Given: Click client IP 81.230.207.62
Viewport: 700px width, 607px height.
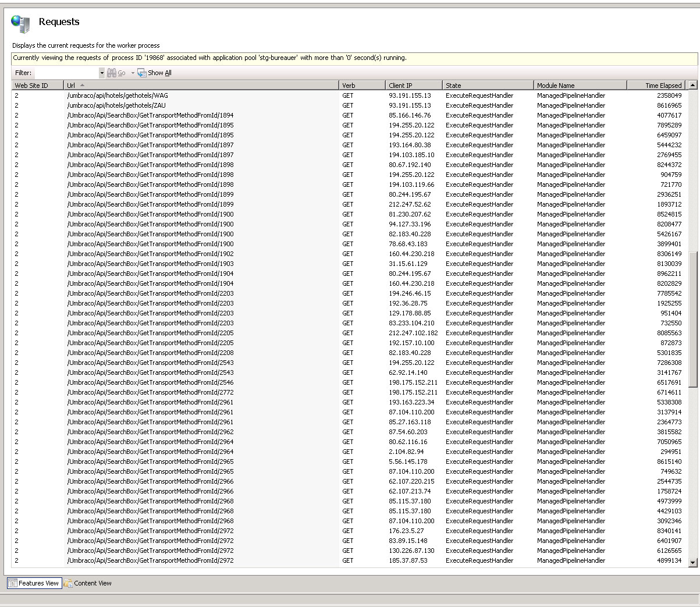Looking at the screenshot, I should point(410,214).
